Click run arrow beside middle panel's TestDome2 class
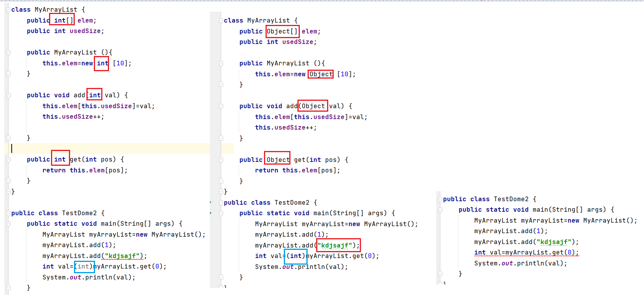Image resolution: width=644 pixels, height=295 pixels. pos(211,202)
